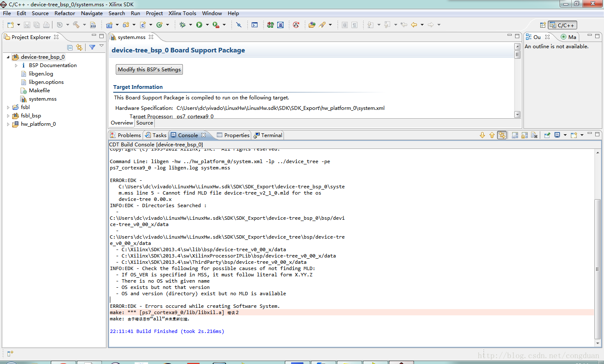Viewport: 604px width, 364px height.
Task: Select libgen.options in Project Explorer
Action: tap(46, 82)
